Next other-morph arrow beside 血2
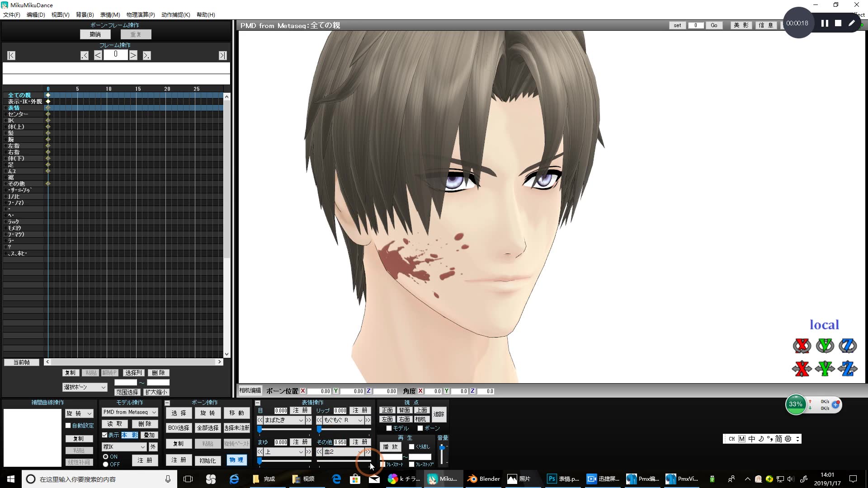The image size is (868, 488). [368, 452]
